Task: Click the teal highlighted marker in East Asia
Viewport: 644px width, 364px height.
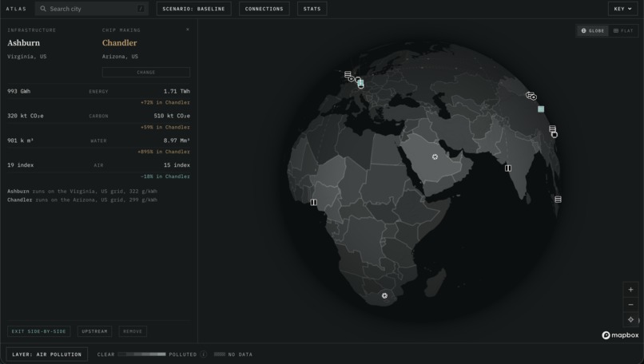Action: point(541,109)
